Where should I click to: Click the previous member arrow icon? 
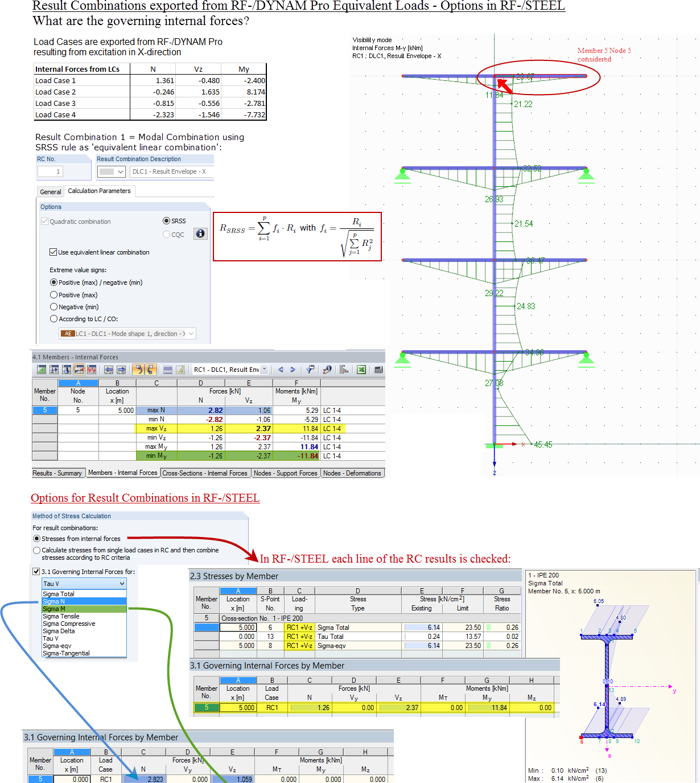[281, 370]
